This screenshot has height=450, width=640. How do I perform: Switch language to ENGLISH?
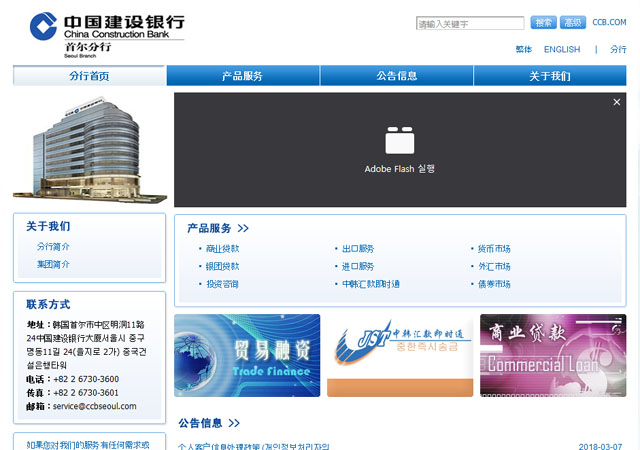click(x=561, y=49)
